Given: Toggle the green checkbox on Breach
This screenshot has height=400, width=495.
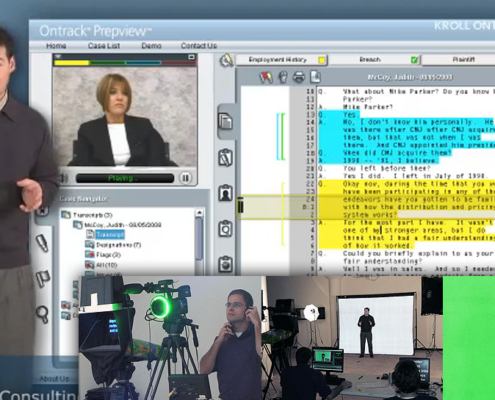Looking at the screenshot, I should pos(414,60).
